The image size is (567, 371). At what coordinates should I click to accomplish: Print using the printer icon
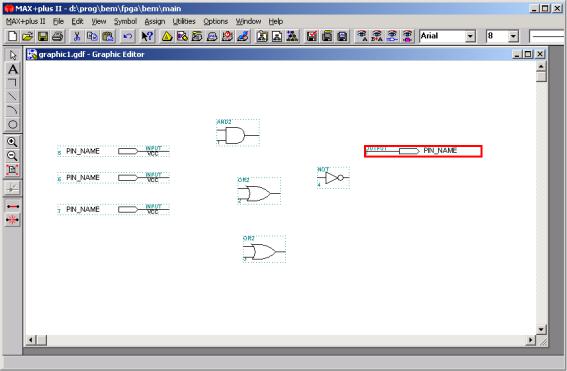tap(58, 36)
